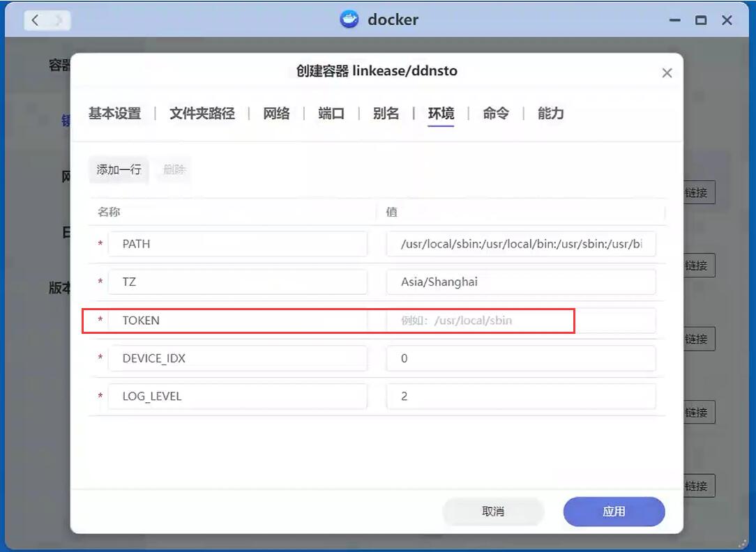Select the 端口 tab
Viewport: 756px width, 552px height.
[x=331, y=114]
